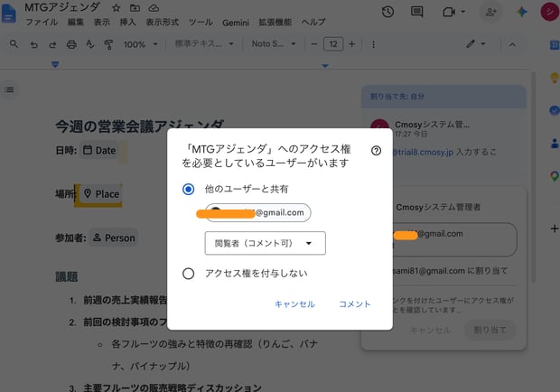Click the Person smart chip

click(114, 238)
